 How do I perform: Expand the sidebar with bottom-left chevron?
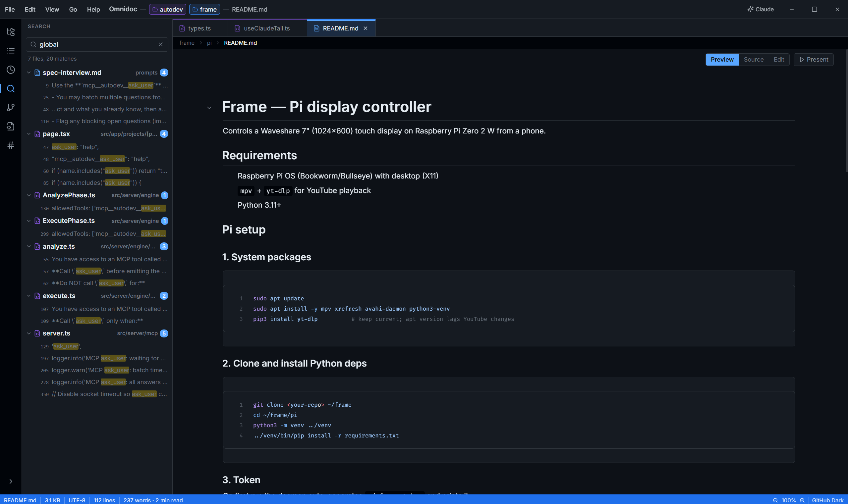point(11,481)
